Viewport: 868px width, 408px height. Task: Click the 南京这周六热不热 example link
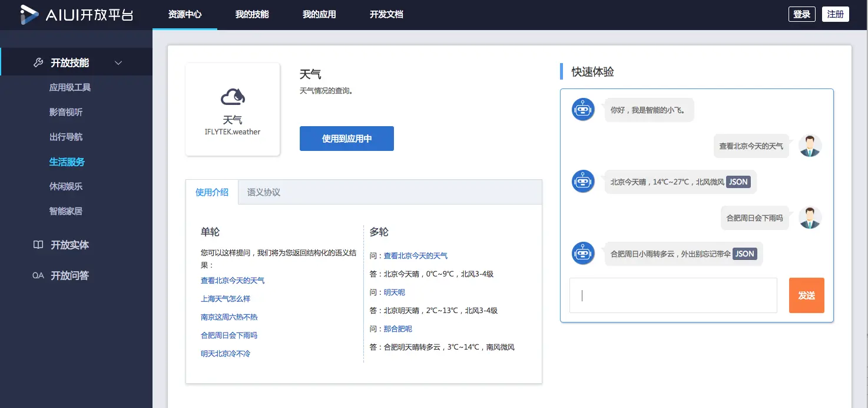click(x=229, y=317)
